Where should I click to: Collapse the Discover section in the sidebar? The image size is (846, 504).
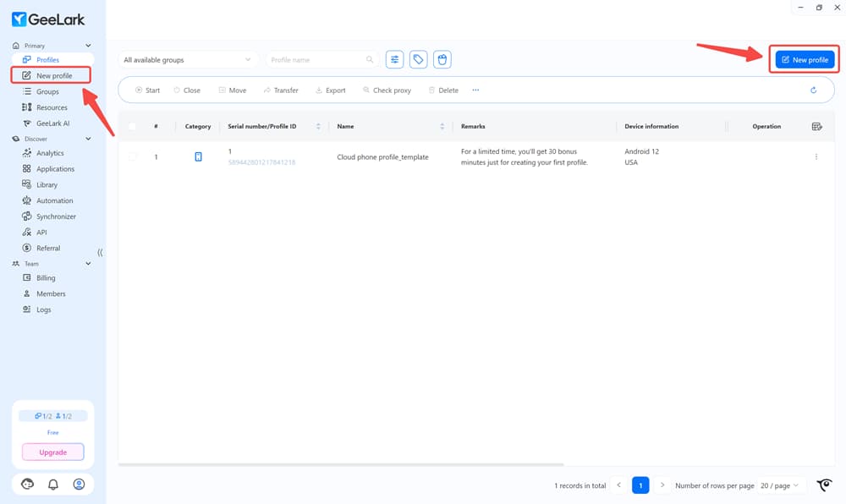88,138
